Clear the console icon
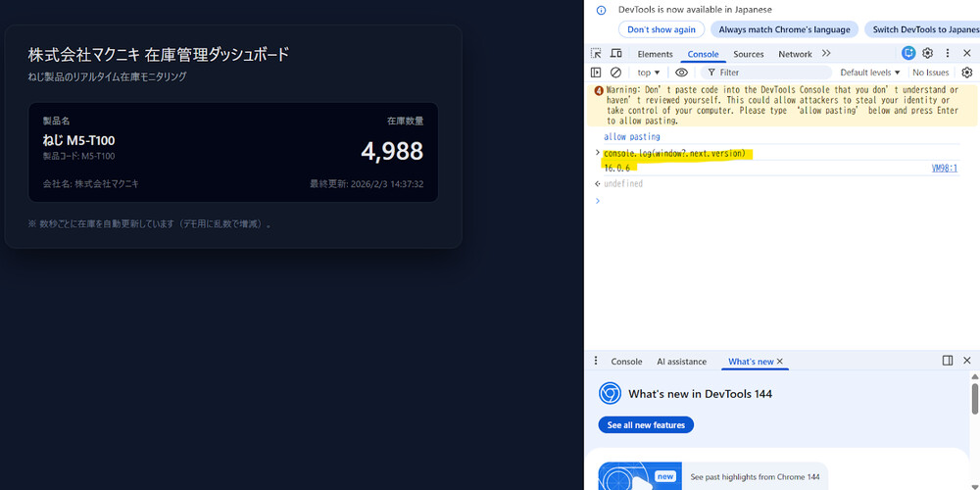 click(x=615, y=73)
